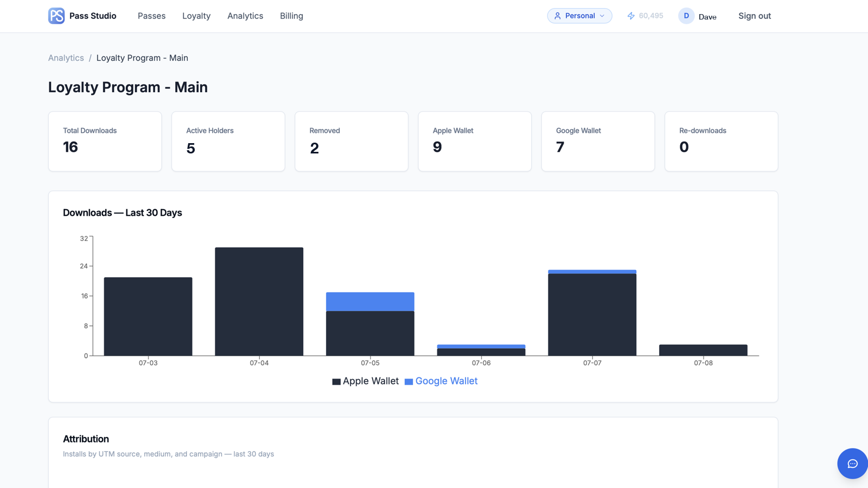Viewport: 868px width, 488px height.
Task: Click the Total Downloads stat card
Action: 105,142
